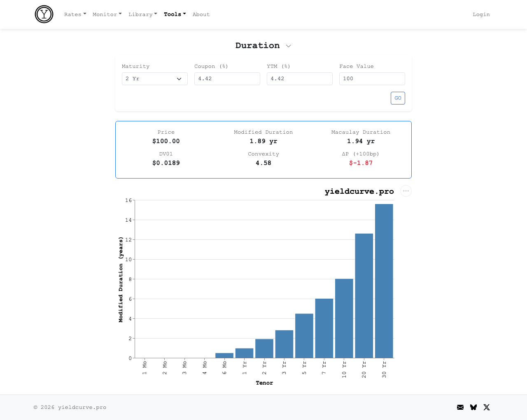This screenshot has height=420, width=527.
Task: Open the chart's three-dot actions menu
Action: click(x=406, y=191)
